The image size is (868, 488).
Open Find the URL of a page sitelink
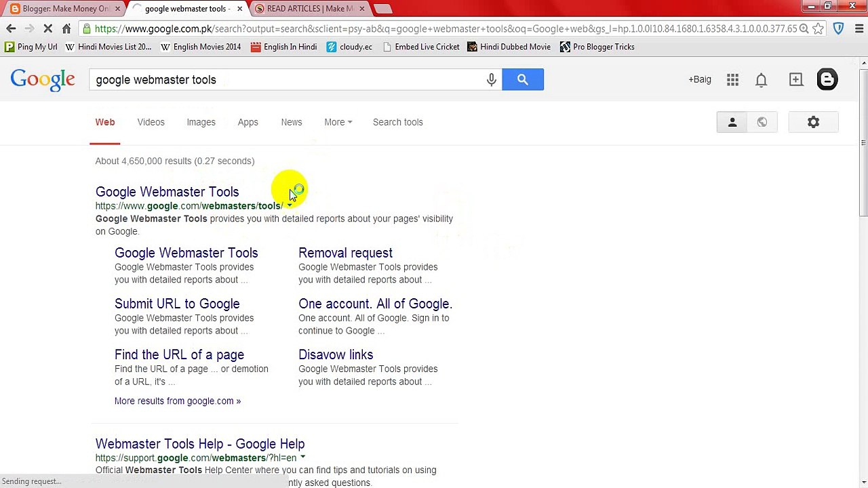pyautogui.click(x=179, y=354)
